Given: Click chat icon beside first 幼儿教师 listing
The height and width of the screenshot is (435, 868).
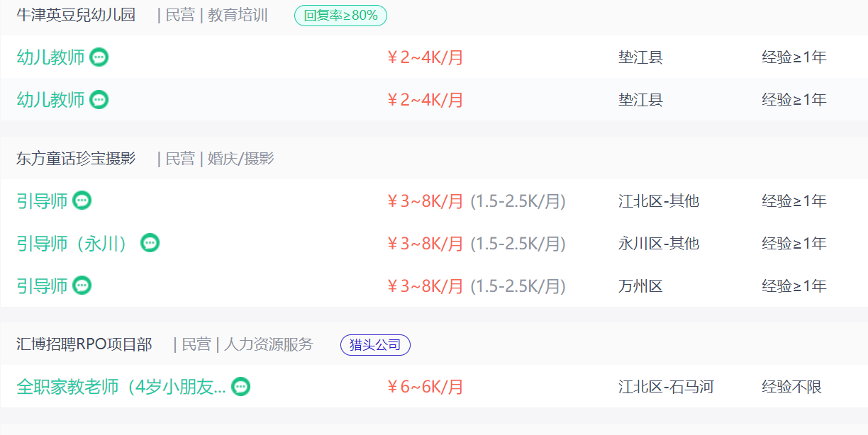Looking at the screenshot, I should pyautogui.click(x=99, y=57).
